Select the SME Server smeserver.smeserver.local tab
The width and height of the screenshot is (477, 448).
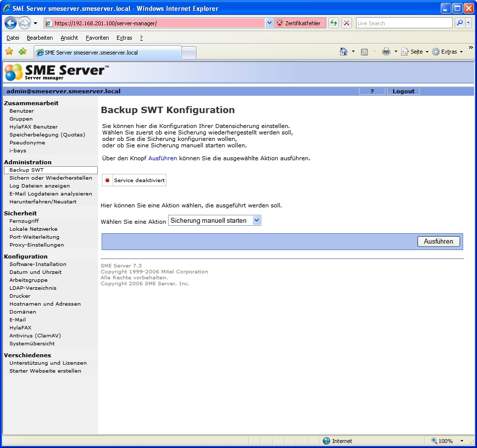click(x=108, y=53)
